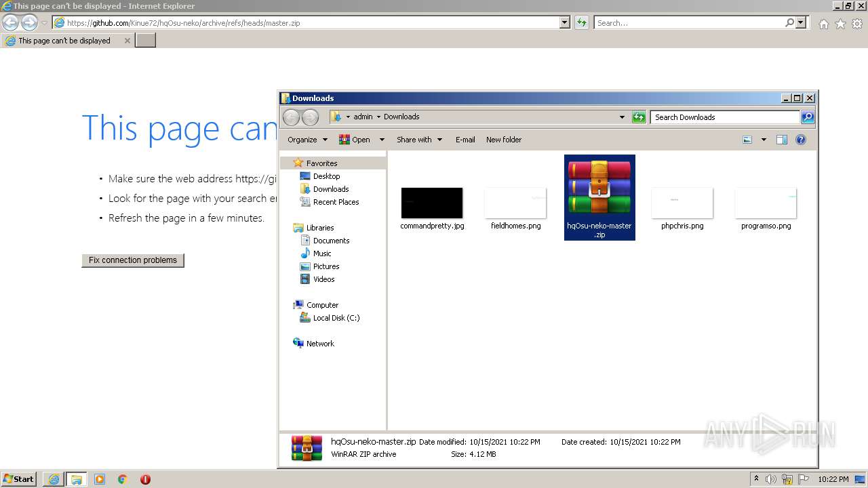Screen dimensions: 868x488
Task: Open the Explorer help question mark icon
Action: pyautogui.click(x=801, y=140)
